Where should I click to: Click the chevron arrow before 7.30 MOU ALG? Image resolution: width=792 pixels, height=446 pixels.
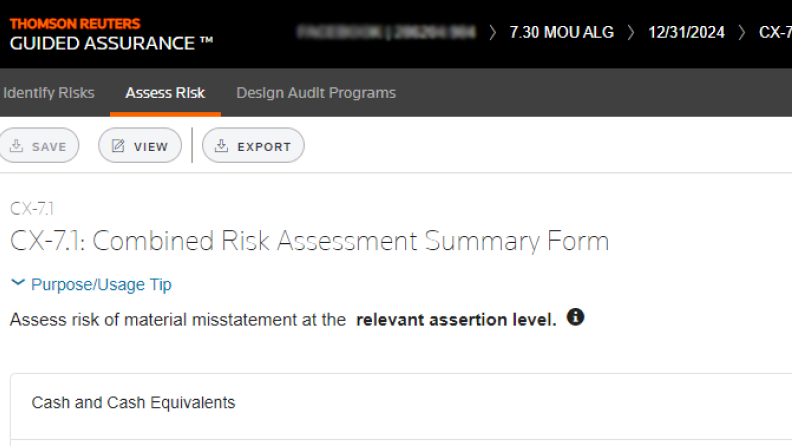coord(493,33)
